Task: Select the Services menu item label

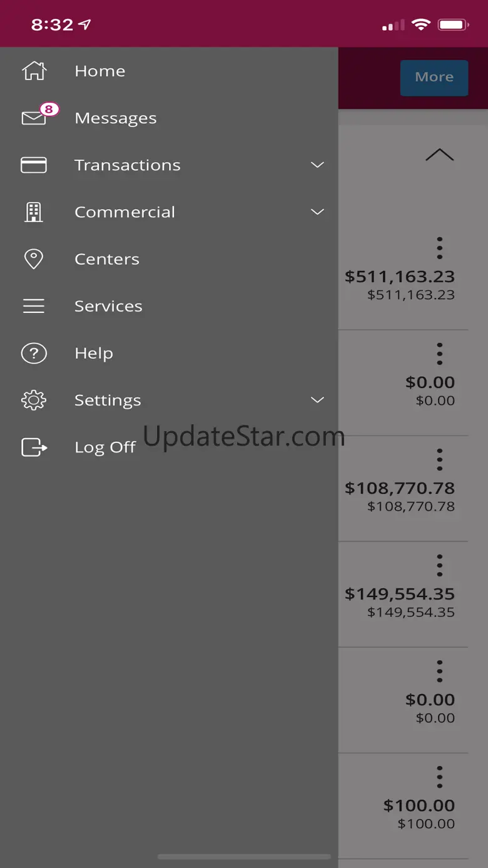Action: 108,306
